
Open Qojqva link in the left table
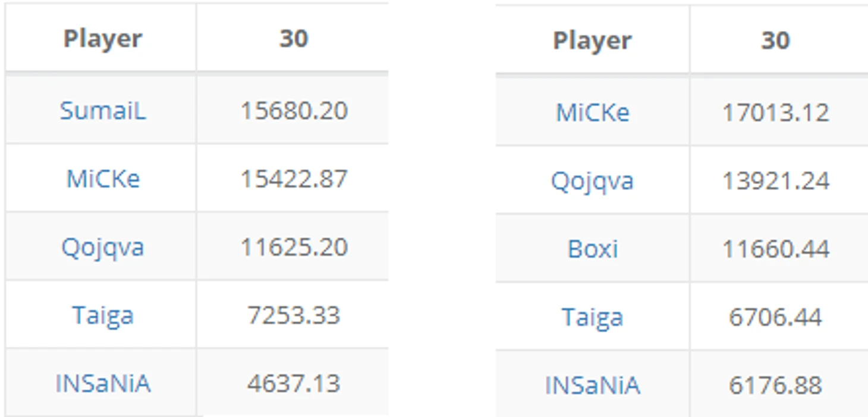point(102,247)
